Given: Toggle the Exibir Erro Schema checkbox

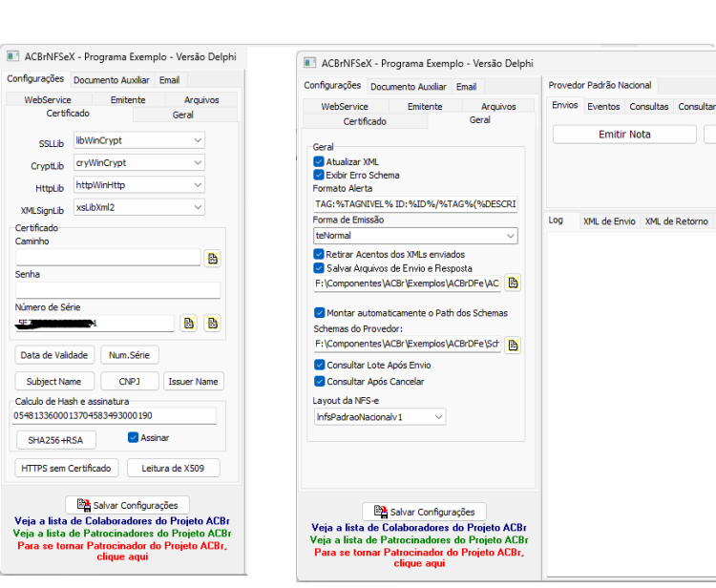Looking at the screenshot, I should pyautogui.click(x=319, y=175).
